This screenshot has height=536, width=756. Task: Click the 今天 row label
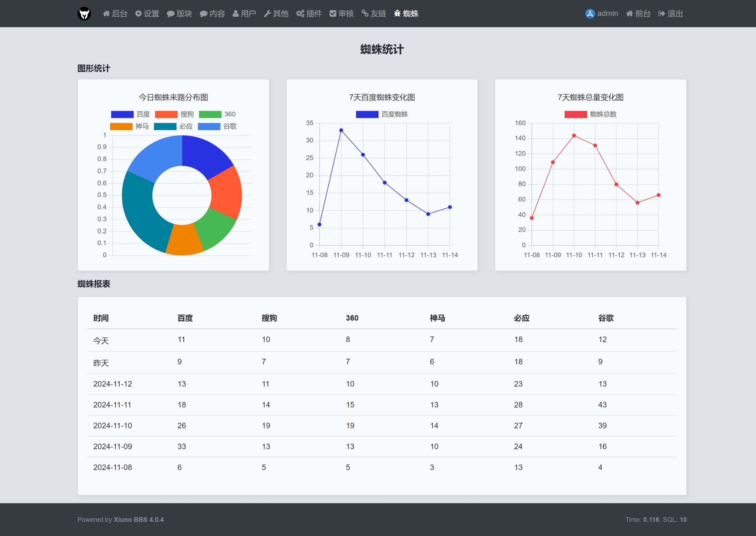pyautogui.click(x=101, y=340)
